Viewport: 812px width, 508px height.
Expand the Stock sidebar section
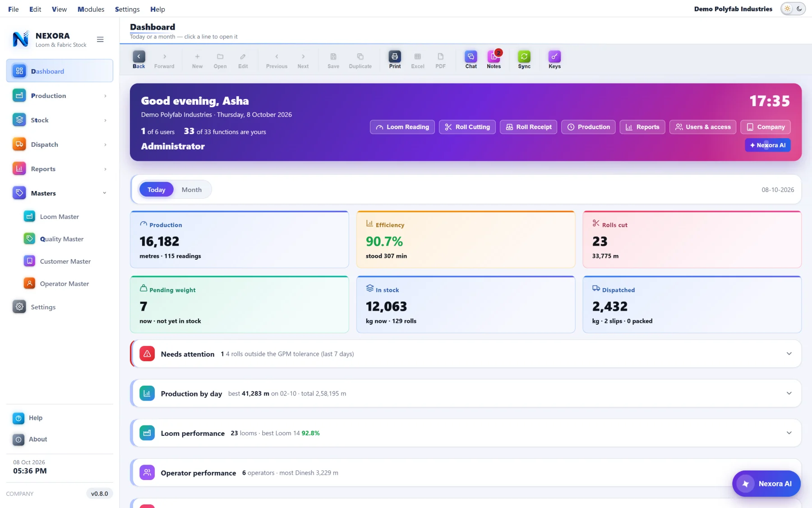coord(60,120)
